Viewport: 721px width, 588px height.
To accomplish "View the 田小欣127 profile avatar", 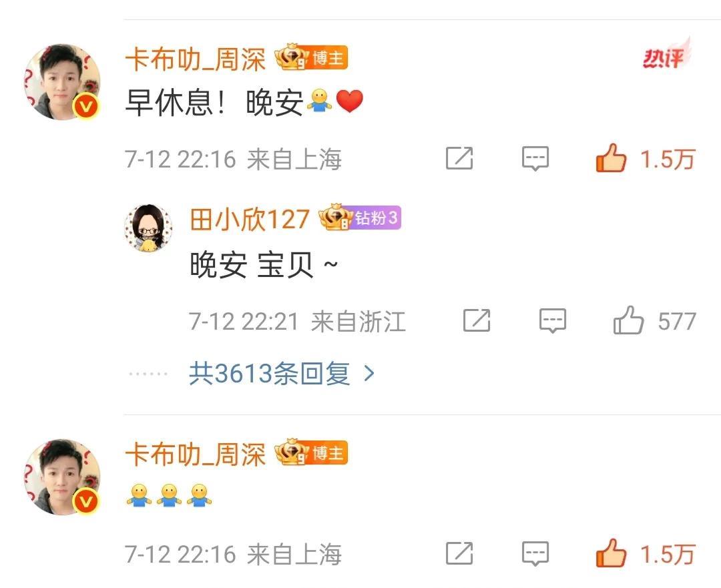I will (x=148, y=228).
